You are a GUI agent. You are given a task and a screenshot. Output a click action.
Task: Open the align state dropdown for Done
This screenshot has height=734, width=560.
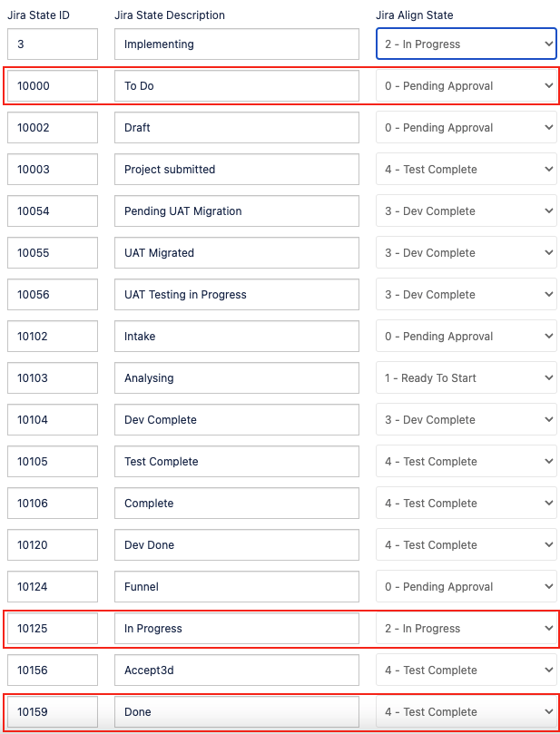(x=466, y=711)
